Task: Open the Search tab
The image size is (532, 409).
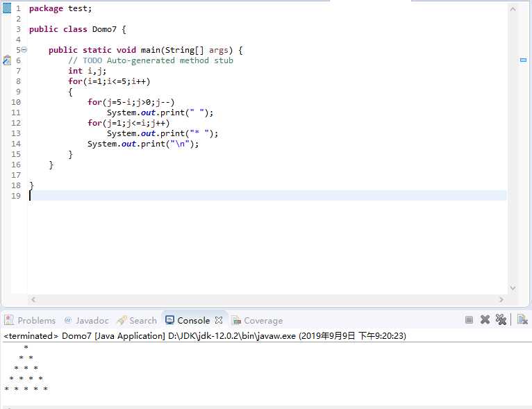Action: [x=137, y=321]
